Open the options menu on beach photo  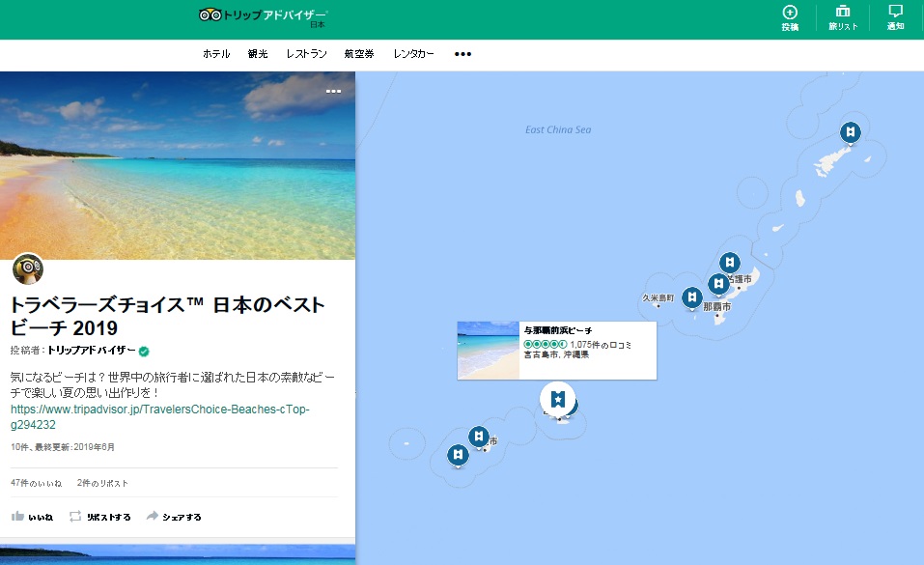pos(333,91)
